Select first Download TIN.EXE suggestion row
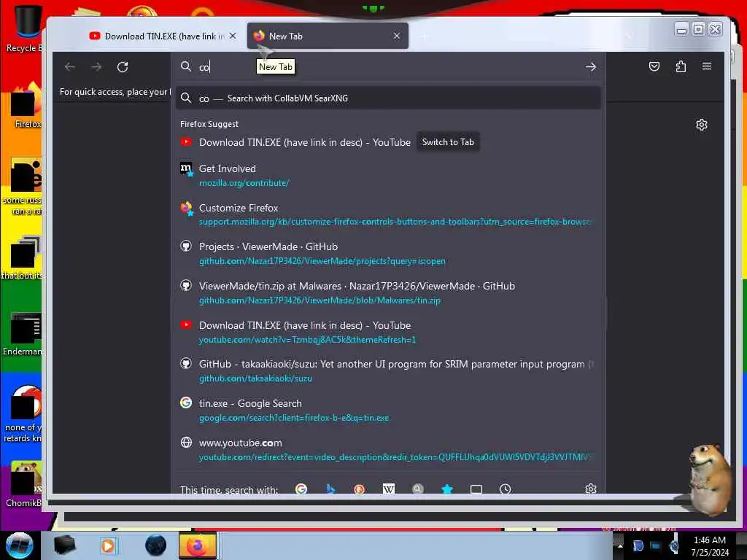 [x=388, y=142]
